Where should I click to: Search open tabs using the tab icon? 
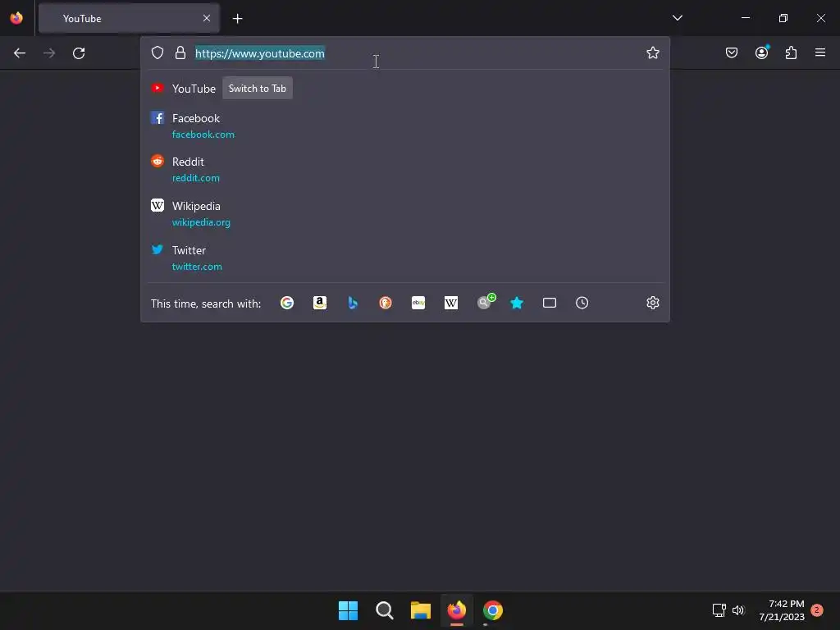click(549, 303)
